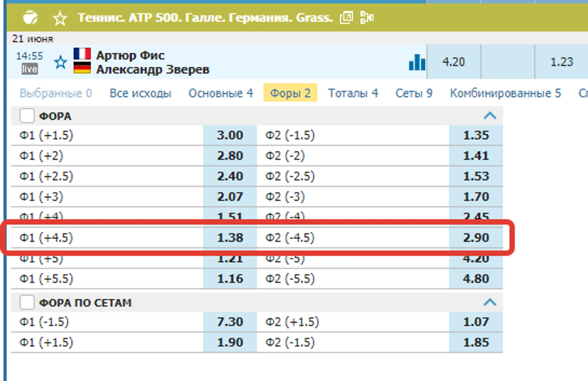
Task: Click match winner odds 4.20
Action: coord(453,62)
